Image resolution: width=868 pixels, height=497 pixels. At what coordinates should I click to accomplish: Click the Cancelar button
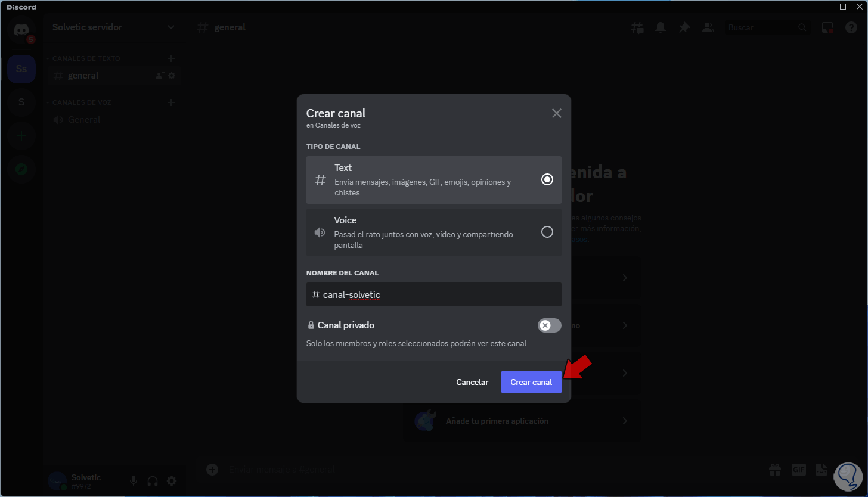(x=472, y=382)
